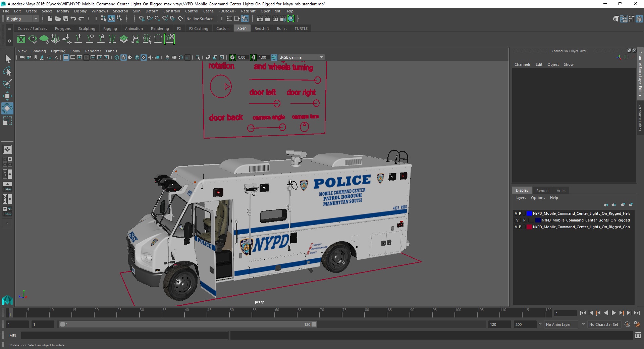Click the XGen lock guide icon
The width and height of the screenshot is (644, 349).
pos(101,39)
